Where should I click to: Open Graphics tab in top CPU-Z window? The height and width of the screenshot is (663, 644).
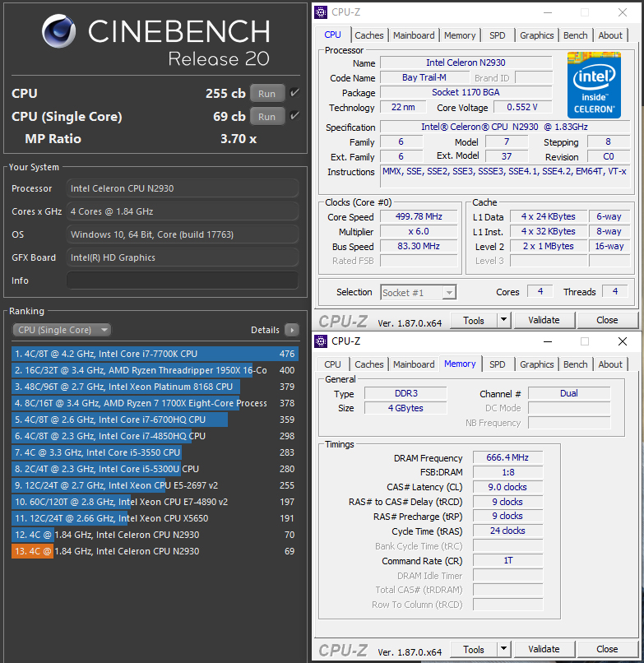click(536, 35)
